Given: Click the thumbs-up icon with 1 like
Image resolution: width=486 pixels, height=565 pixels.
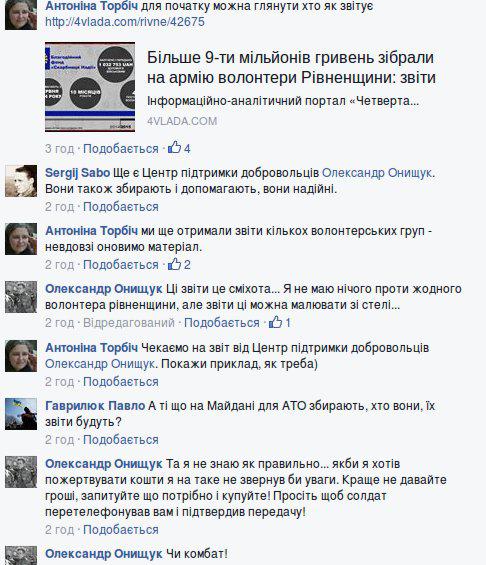Looking at the screenshot, I should [x=276, y=322].
